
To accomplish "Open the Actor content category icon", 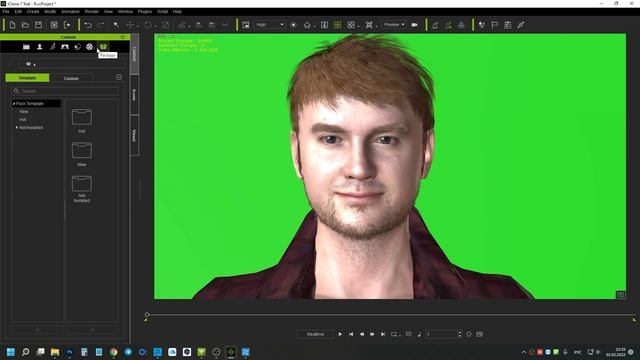I will coord(40,47).
